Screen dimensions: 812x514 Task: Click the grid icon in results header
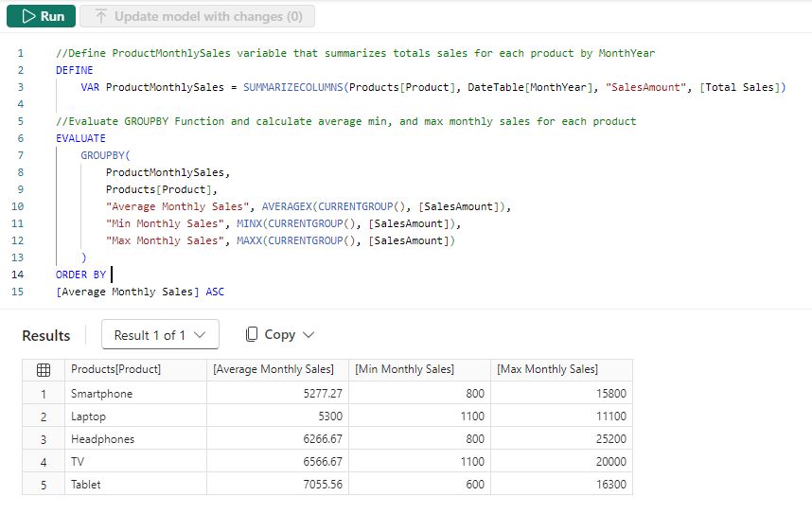[43, 370]
